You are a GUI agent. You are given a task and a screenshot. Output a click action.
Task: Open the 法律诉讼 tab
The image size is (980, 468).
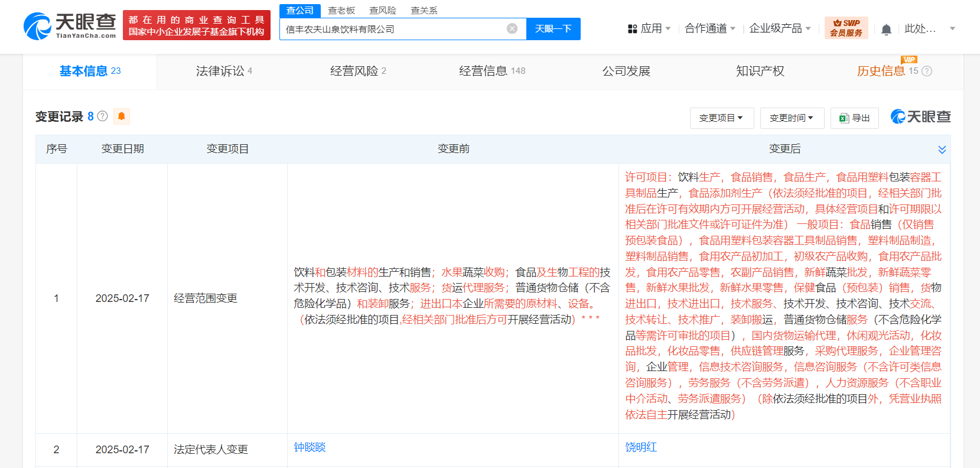(x=224, y=71)
